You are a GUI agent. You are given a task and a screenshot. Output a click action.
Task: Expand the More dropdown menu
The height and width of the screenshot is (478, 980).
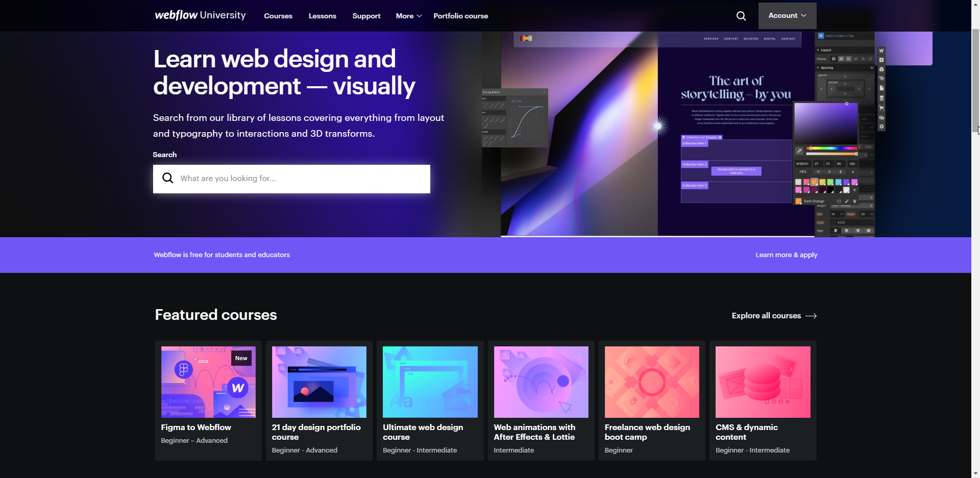pos(409,16)
